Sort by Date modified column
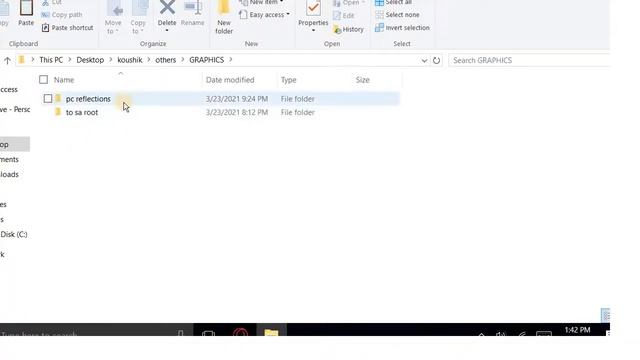The height and width of the screenshot is (360, 640). click(x=230, y=80)
